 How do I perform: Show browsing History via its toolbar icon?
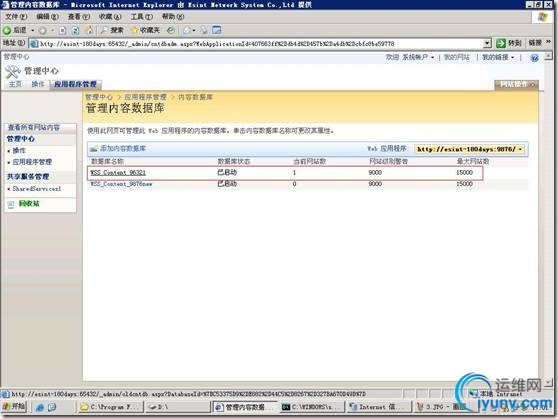pos(171,30)
